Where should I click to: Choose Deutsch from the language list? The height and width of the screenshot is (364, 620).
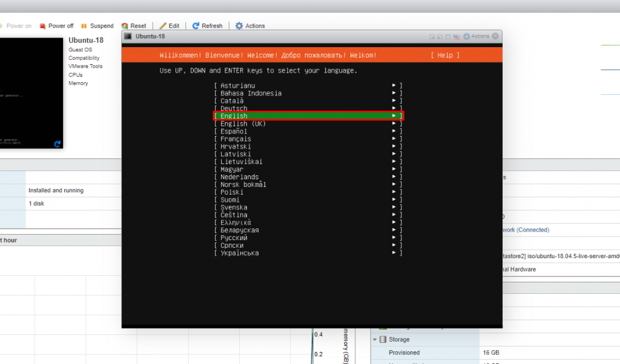click(308, 108)
